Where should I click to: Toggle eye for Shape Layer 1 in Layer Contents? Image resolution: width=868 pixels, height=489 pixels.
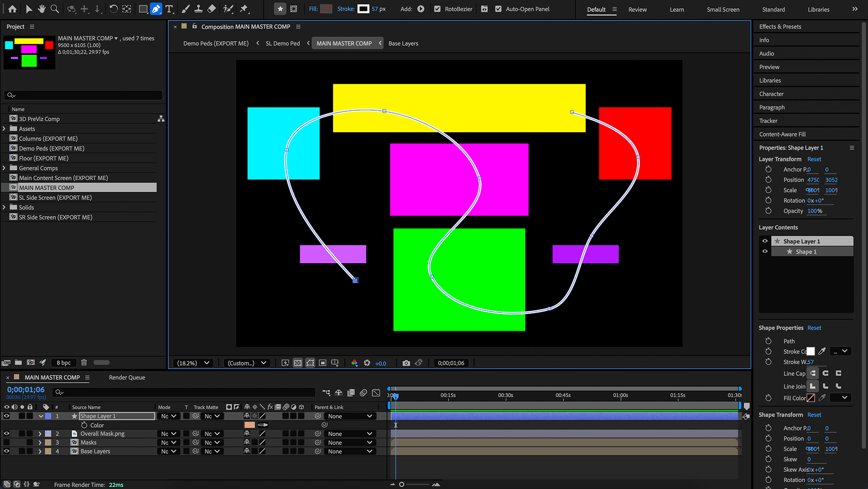(x=765, y=241)
